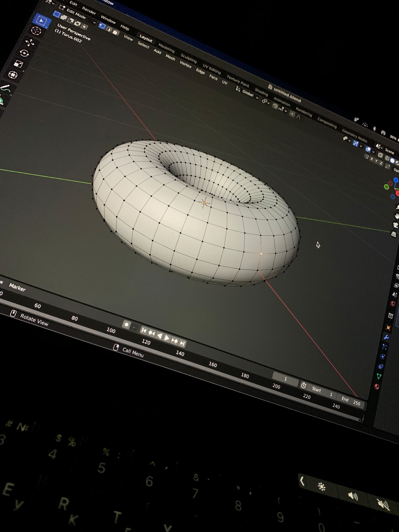This screenshot has height=532, width=399.
Task: Open World properties red globe tab
Action: (393, 303)
